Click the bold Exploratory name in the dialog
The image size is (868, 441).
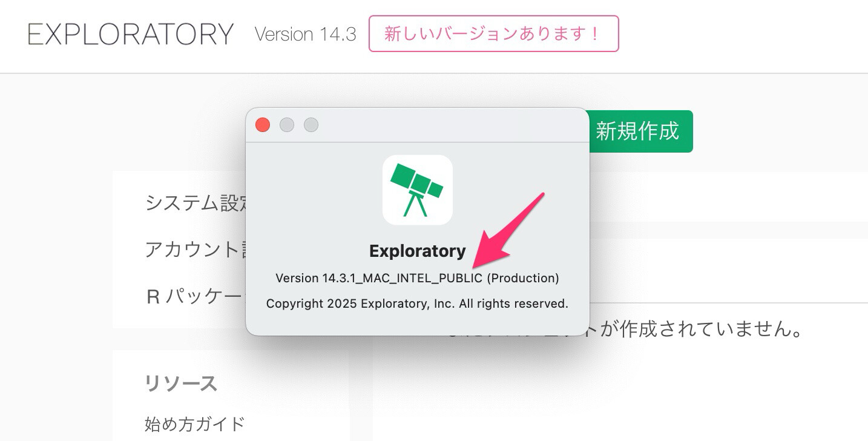(418, 251)
